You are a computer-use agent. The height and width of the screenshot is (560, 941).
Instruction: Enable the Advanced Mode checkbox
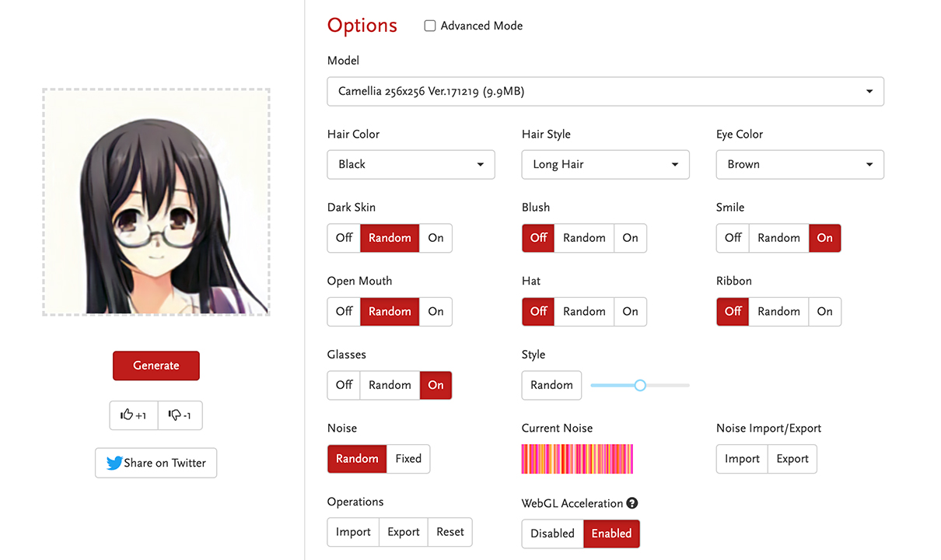[430, 26]
